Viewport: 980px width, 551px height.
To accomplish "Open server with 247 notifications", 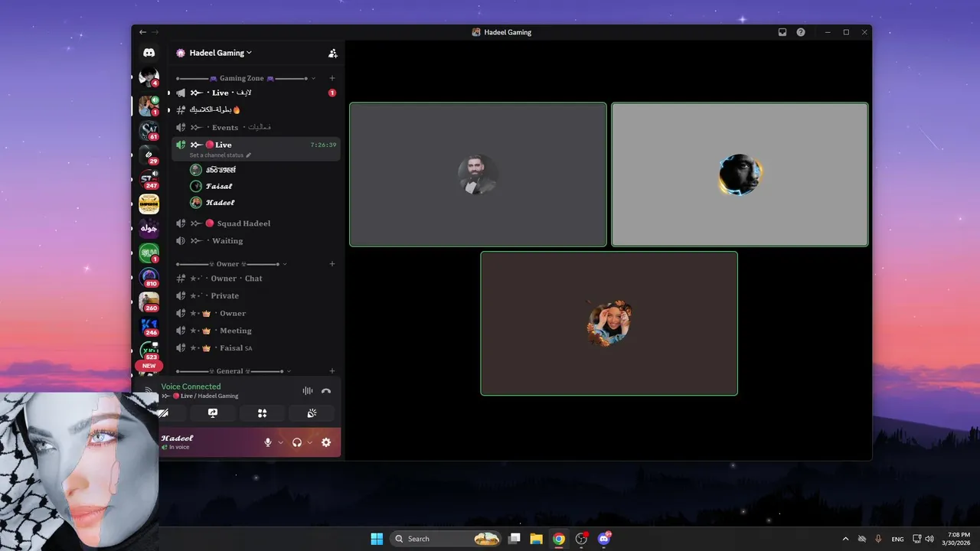I will click(149, 179).
